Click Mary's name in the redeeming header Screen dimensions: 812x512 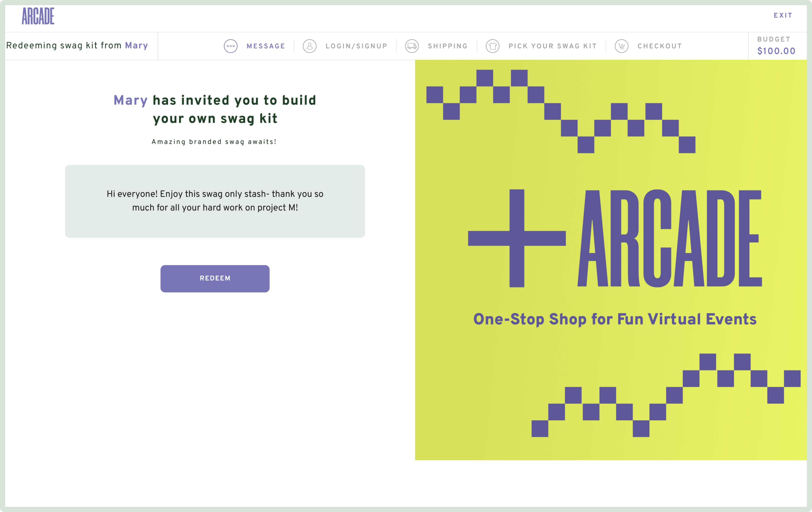point(137,46)
